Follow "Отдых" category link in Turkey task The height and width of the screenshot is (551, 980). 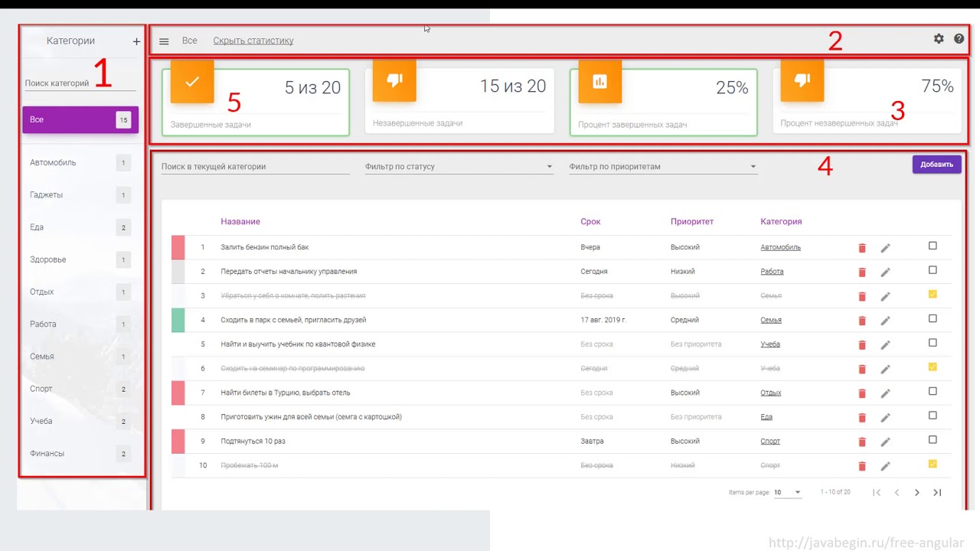pyautogui.click(x=770, y=393)
